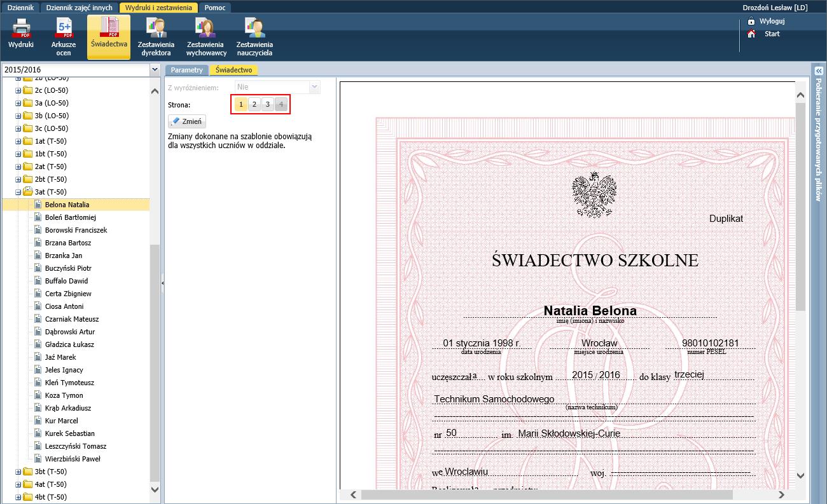The width and height of the screenshot is (827, 504).
Task: Select student Certa Zbigniew
Action: click(x=68, y=294)
